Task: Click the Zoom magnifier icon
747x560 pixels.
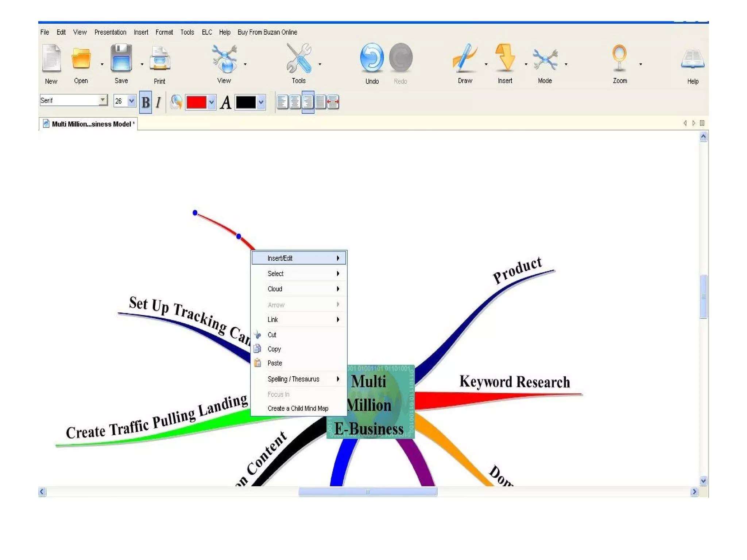Action: click(x=619, y=58)
